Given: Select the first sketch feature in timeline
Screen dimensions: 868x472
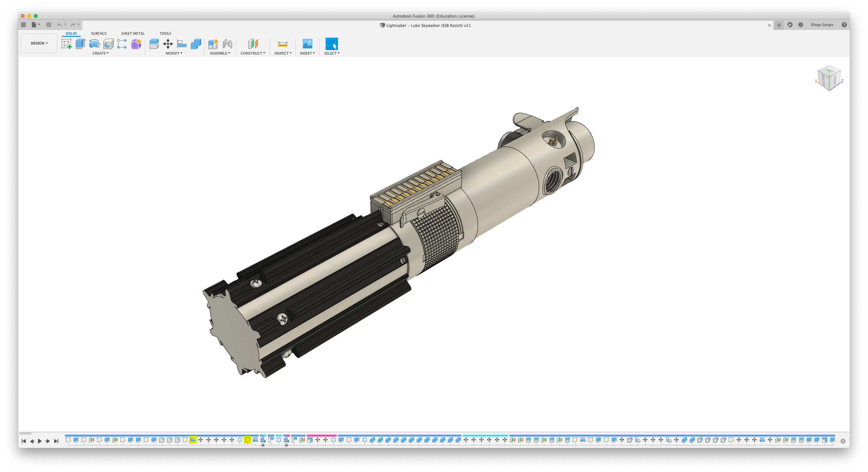Looking at the screenshot, I should pyautogui.click(x=68, y=440).
